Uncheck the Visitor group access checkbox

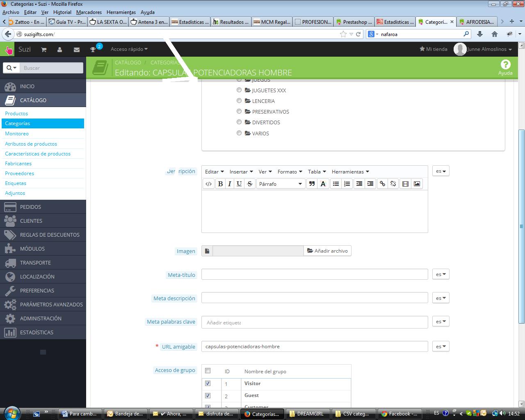[208, 383]
